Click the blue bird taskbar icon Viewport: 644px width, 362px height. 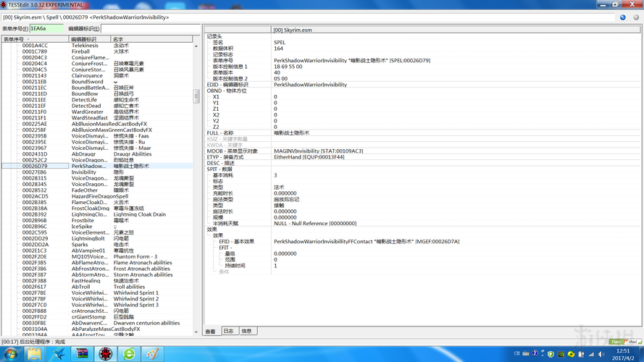pos(58,353)
